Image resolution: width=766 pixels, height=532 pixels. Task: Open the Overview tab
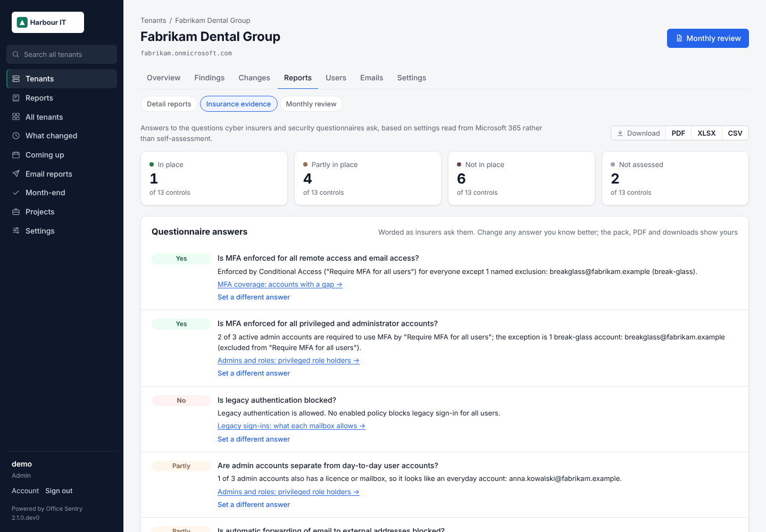164,78
